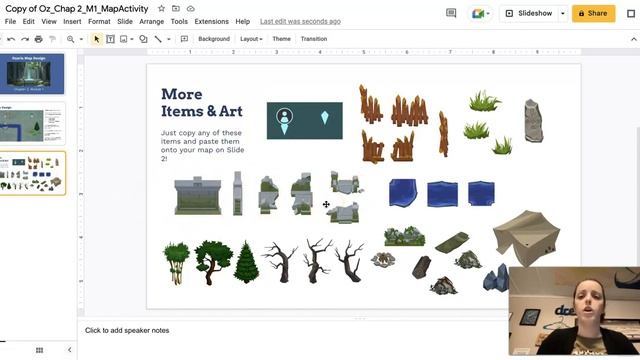Open the Slide menu
The image size is (640, 360).
[125, 22]
